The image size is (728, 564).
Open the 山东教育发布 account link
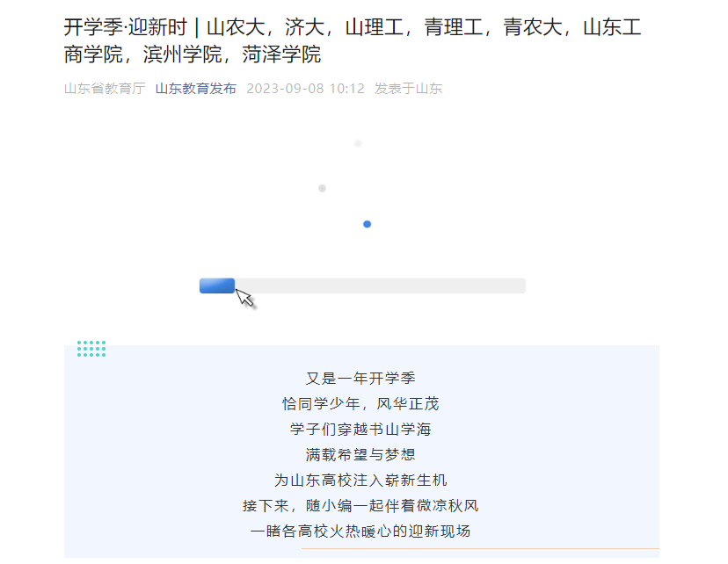(x=195, y=89)
